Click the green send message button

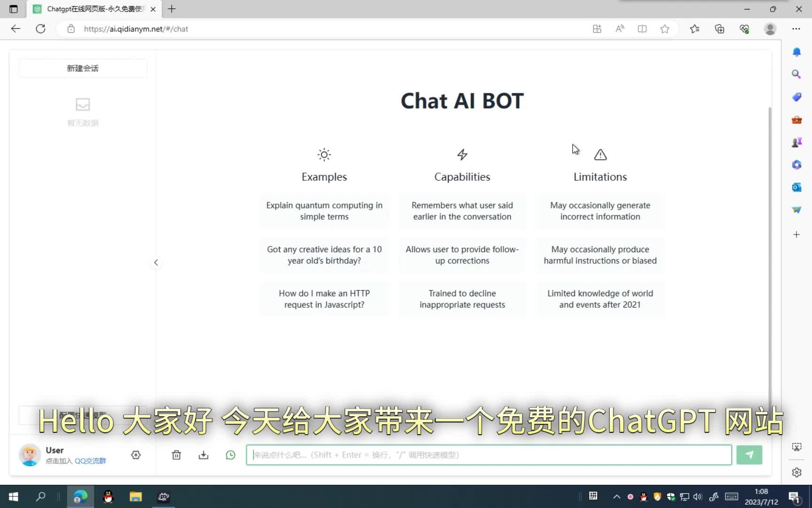(x=749, y=455)
